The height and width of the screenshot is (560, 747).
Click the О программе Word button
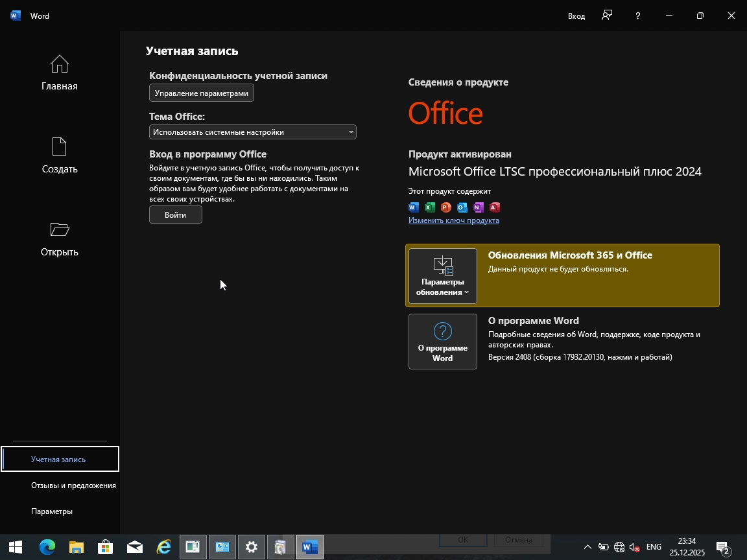443,342
